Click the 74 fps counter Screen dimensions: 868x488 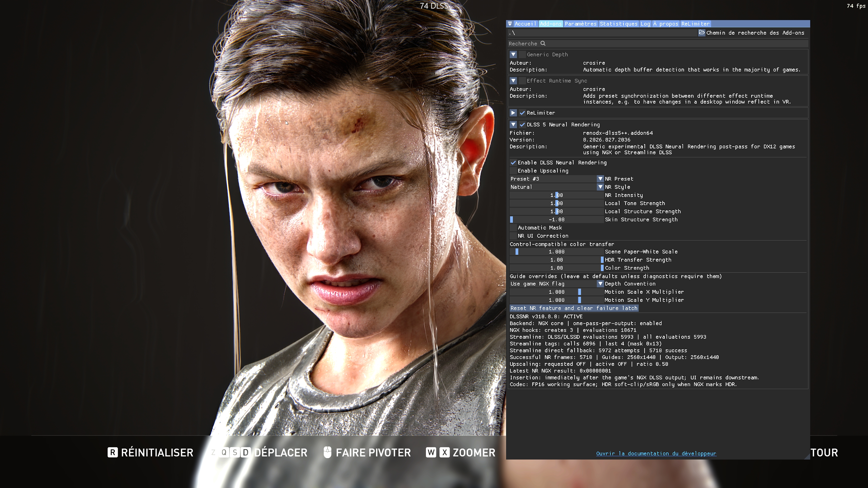pyautogui.click(x=856, y=6)
